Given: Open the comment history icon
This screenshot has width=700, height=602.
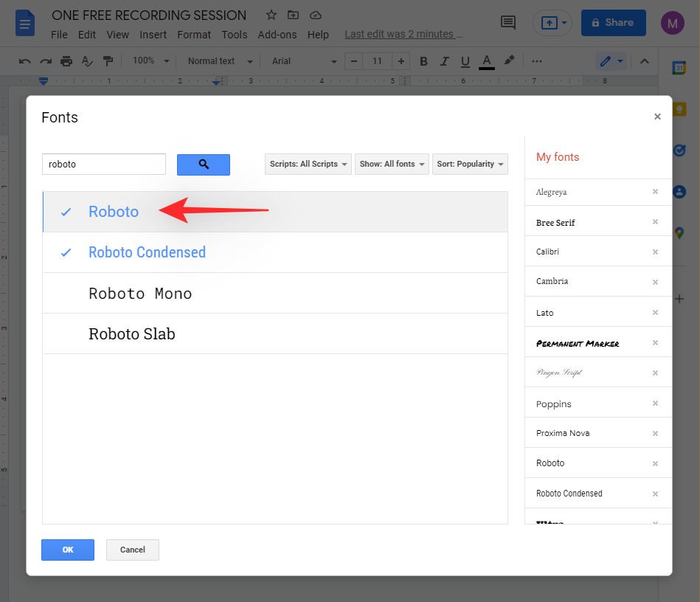Looking at the screenshot, I should click(508, 23).
